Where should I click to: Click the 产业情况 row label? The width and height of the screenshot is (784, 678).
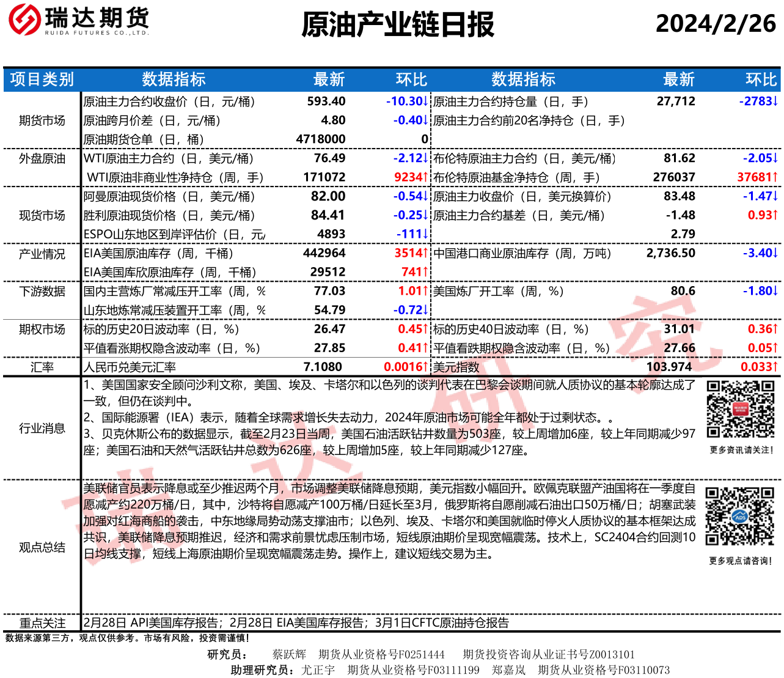[42, 254]
